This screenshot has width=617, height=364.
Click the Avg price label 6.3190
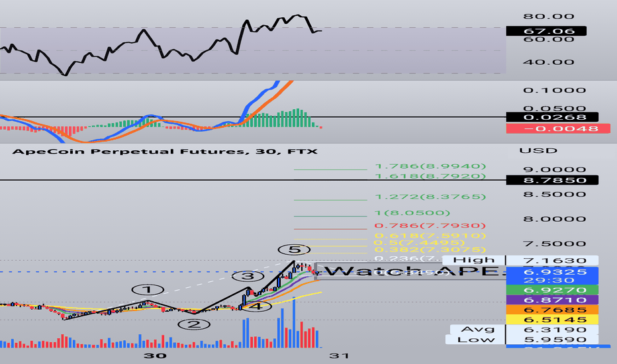pyautogui.click(x=552, y=330)
